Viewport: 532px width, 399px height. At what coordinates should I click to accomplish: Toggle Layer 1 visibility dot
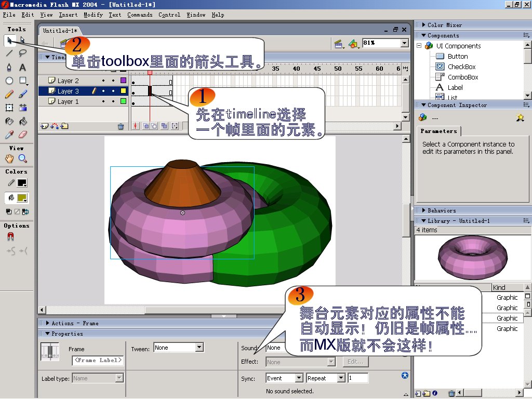click(103, 101)
